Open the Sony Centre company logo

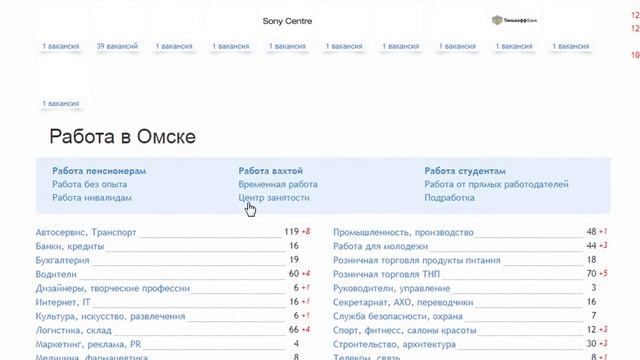[x=287, y=21]
